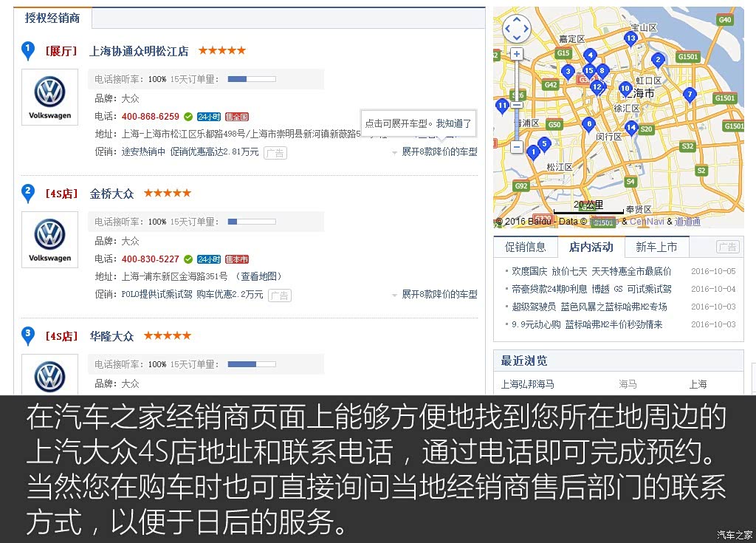Select marker 2 on the Baidu map

(x=658, y=61)
